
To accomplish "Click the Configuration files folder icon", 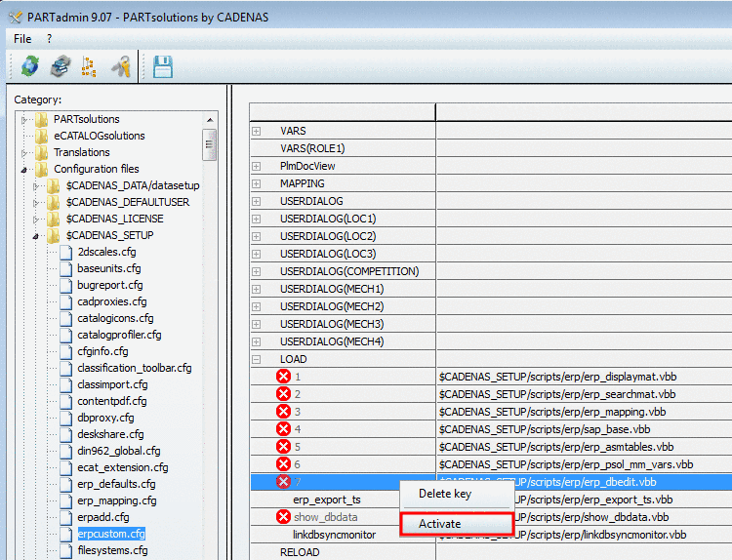I will (x=42, y=169).
